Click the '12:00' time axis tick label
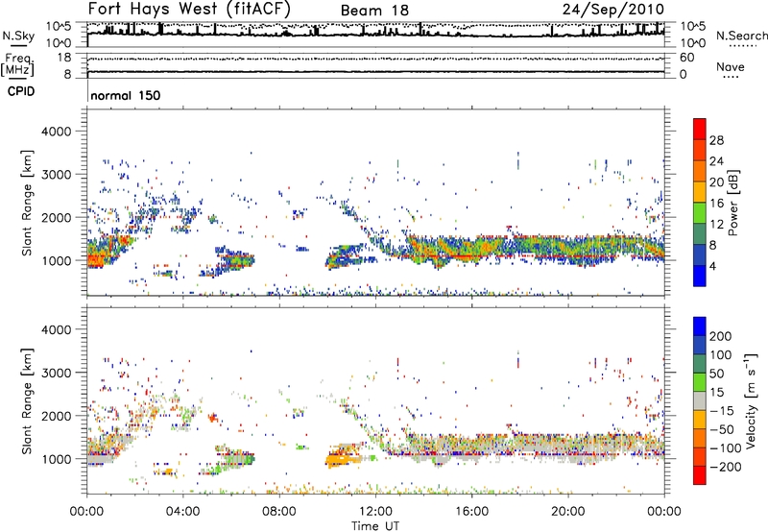The image size is (768, 532). pyautogui.click(x=375, y=512)
